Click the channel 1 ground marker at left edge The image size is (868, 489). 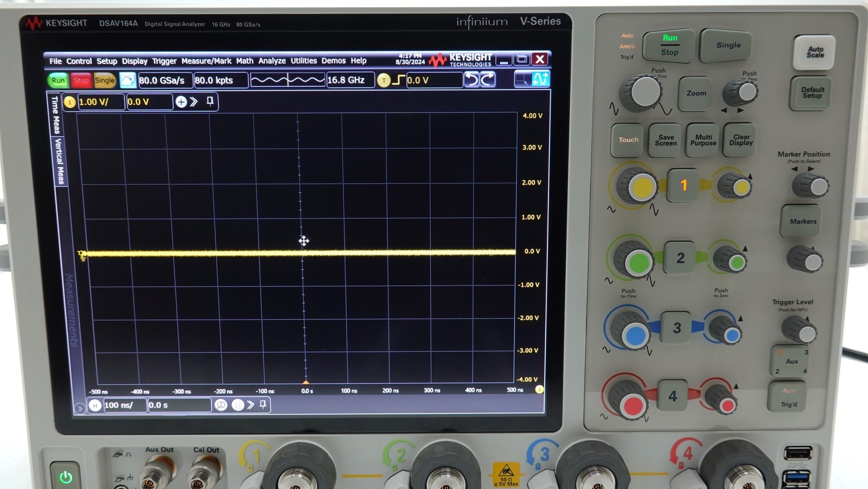pos(82,255)
